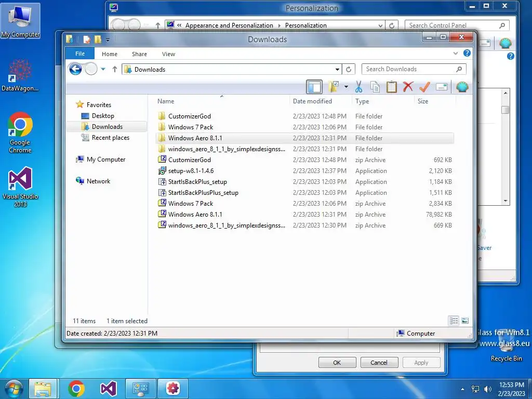Switch to Details view in status bar
This screenshot has width=532, height=399.
454,321
